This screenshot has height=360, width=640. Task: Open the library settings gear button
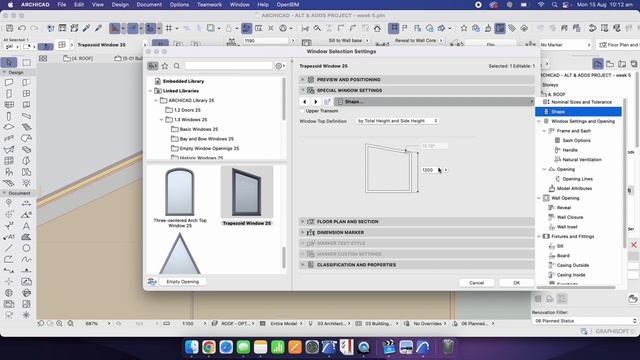tap(280, 66)
